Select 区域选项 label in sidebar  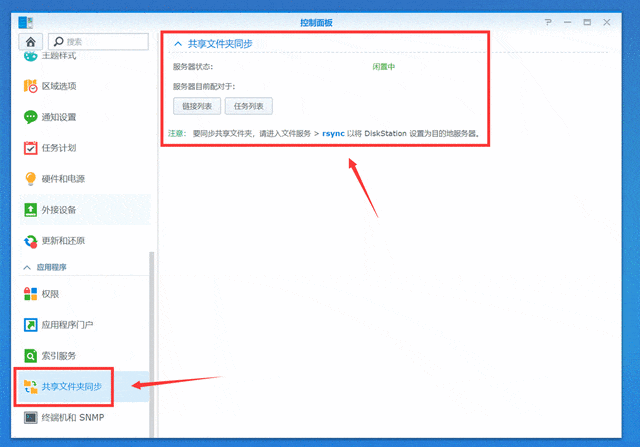coord(59,86)
